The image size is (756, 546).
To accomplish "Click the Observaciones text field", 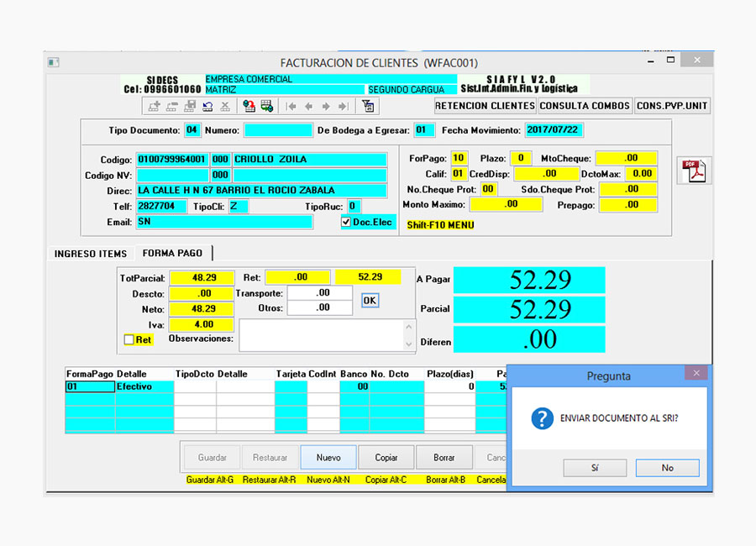I will (320, 334).
